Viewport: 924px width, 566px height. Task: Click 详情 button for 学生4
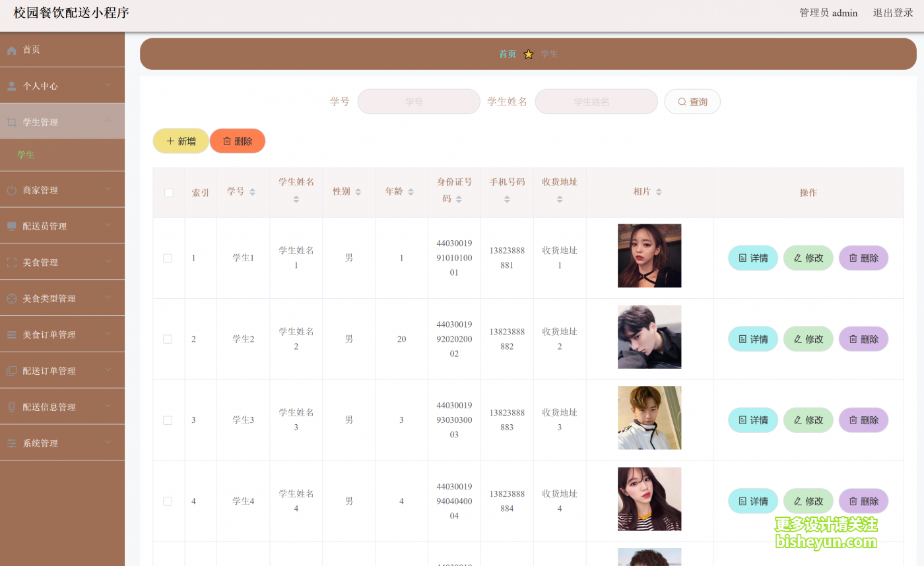click(753, 501)
